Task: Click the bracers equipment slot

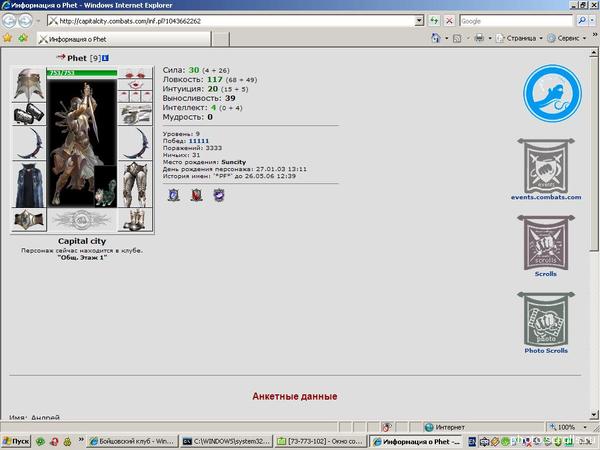Action: pos(29,114)
